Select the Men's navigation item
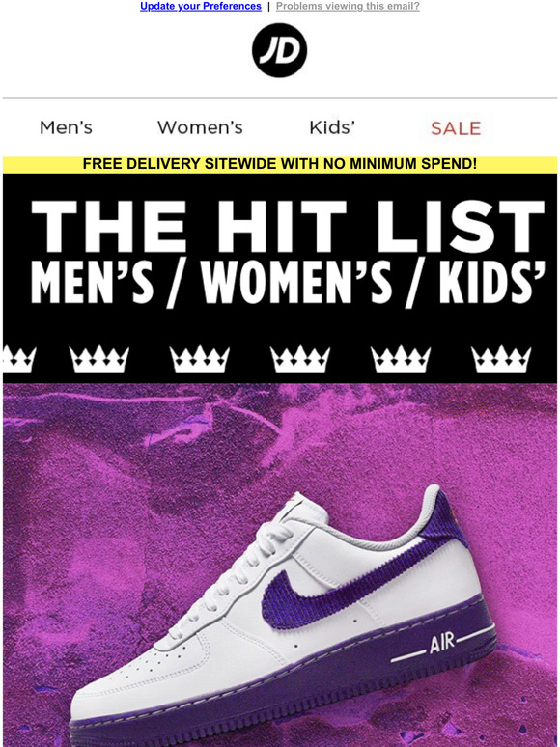The height and width of the screenshot is (747, 560). pos(66,127)
